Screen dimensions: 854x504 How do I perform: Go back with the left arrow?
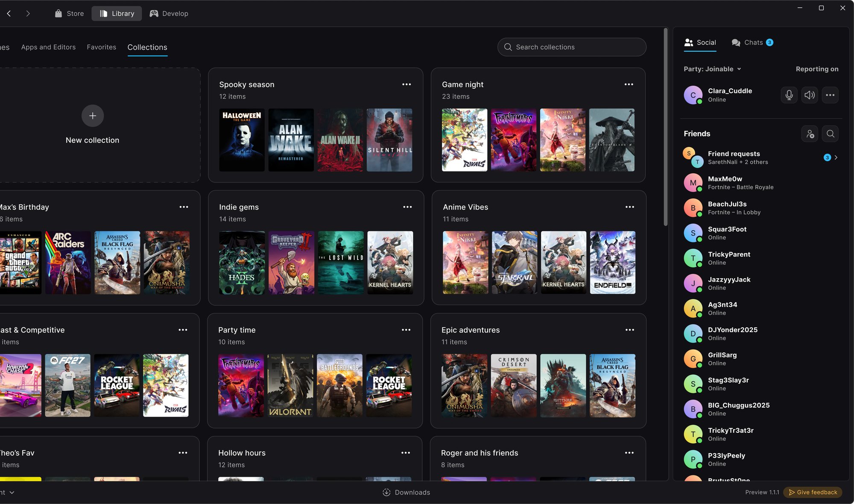[9, 14]
